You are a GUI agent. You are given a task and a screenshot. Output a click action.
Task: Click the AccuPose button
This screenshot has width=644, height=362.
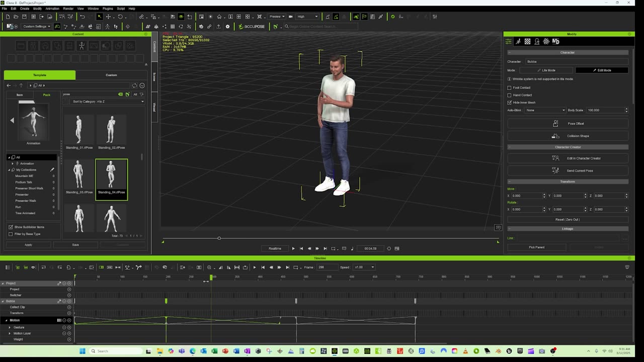tap(252, 27)
